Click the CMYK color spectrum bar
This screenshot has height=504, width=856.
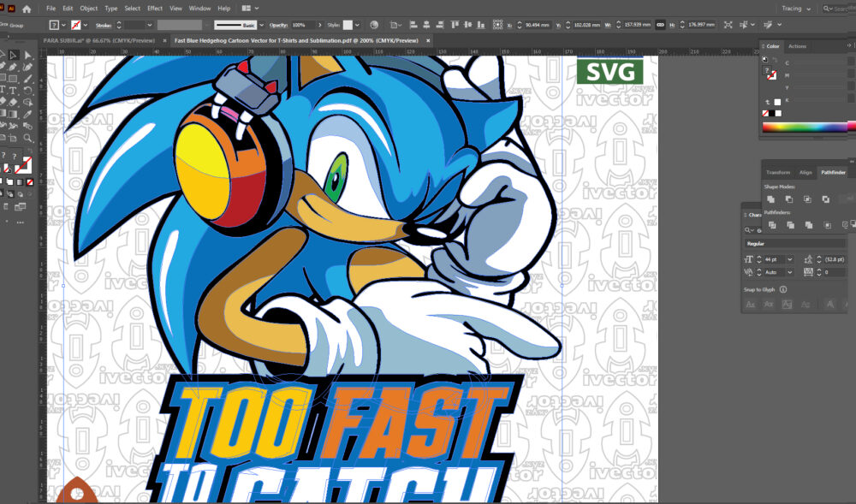coord(806,127)
